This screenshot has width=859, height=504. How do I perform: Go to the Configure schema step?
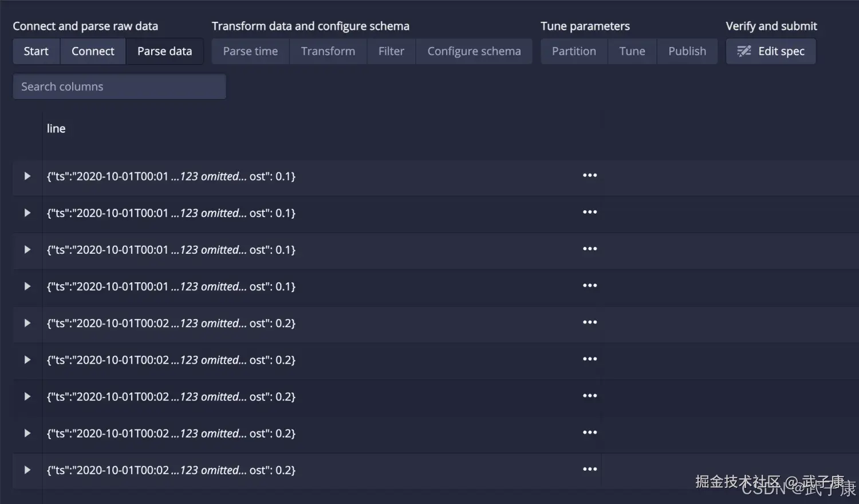tap(474, 52)
